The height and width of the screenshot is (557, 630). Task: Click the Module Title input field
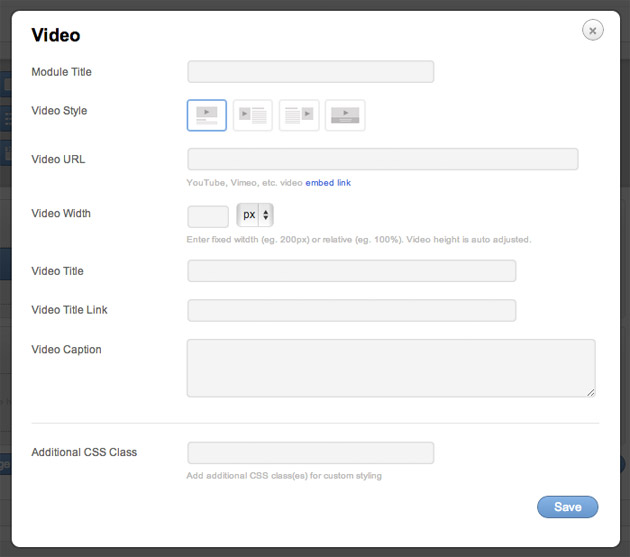pyautogui.click(x=311, y=72)
